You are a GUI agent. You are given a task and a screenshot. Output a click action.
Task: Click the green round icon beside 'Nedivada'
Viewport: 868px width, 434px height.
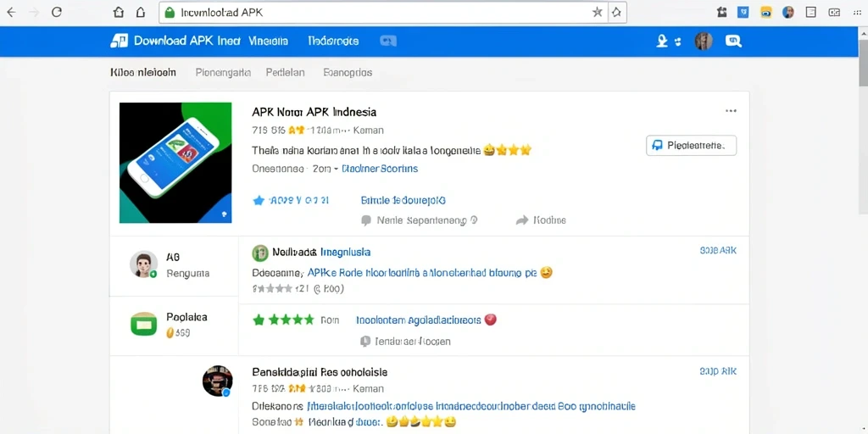click(260, 253)
